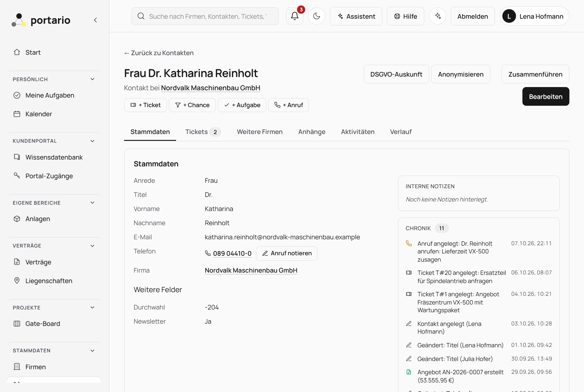Click the Firmen building icon
This screenshot has height=392, width=584.
[x=17, y=367]
